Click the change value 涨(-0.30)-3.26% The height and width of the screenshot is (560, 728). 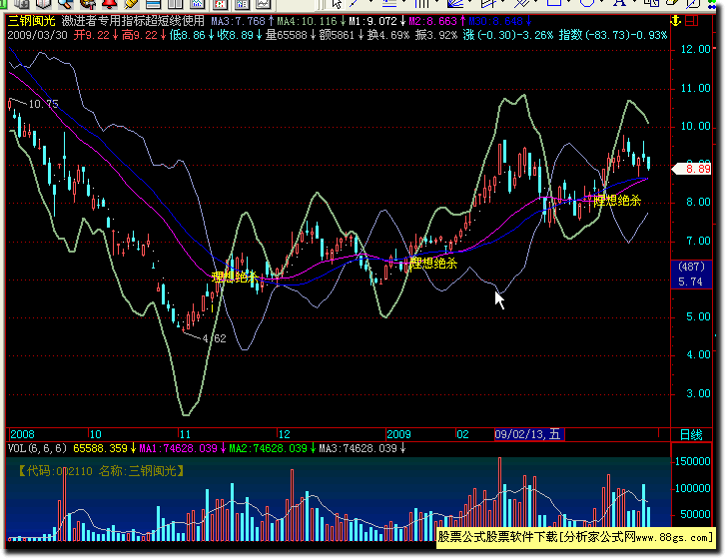click(x=508, y=35)
